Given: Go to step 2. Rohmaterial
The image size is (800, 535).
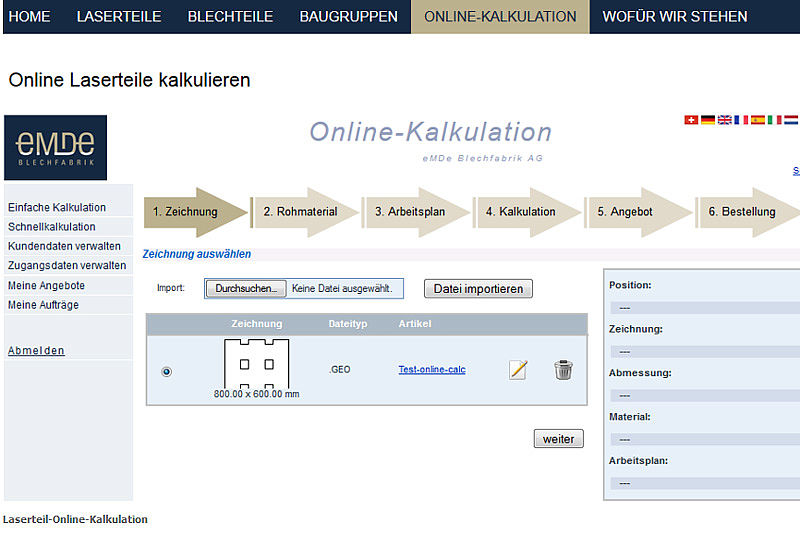Looking at the screenshot, I should coord(300,212).
